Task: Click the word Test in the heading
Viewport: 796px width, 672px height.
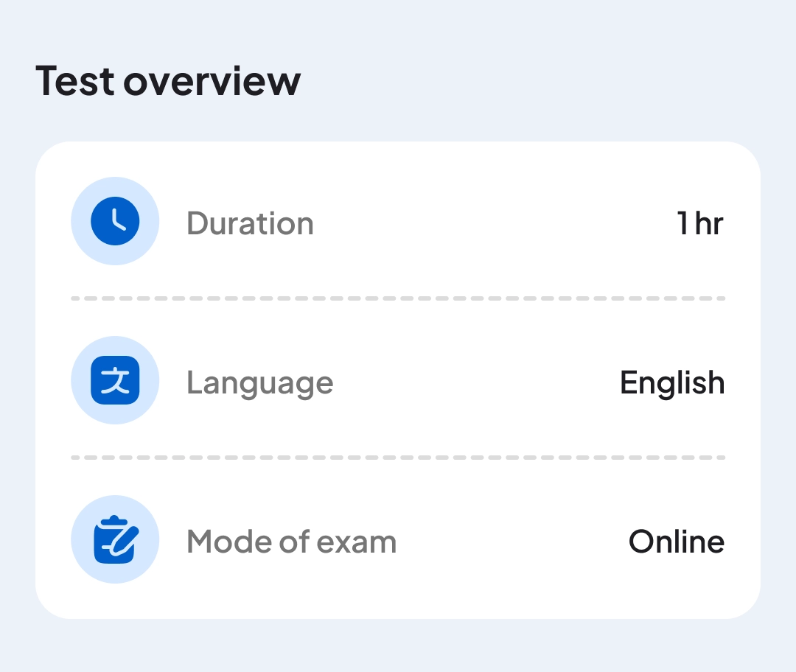Action: [x=76, y=80]
